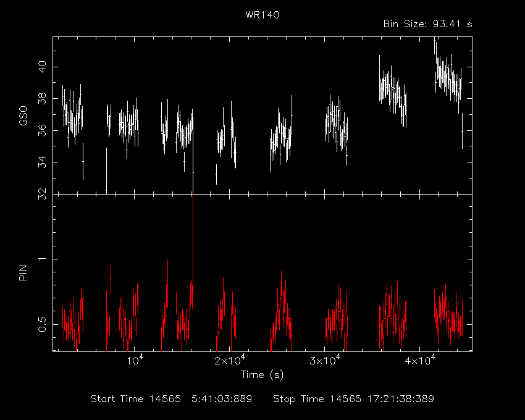The width and height of the screenshot is (525, 420).
Task: Click the 3×10^4 time axis tick label
Action: (325, 360)
